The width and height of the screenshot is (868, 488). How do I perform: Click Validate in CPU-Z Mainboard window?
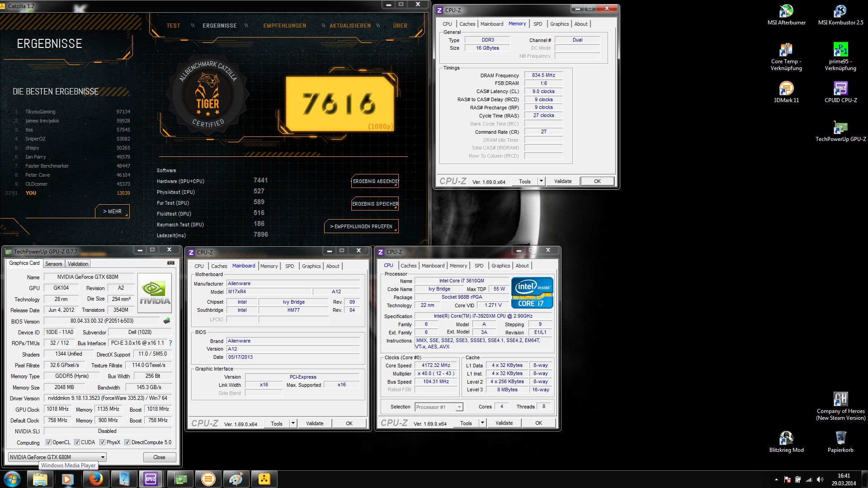(x=314, y=424)
